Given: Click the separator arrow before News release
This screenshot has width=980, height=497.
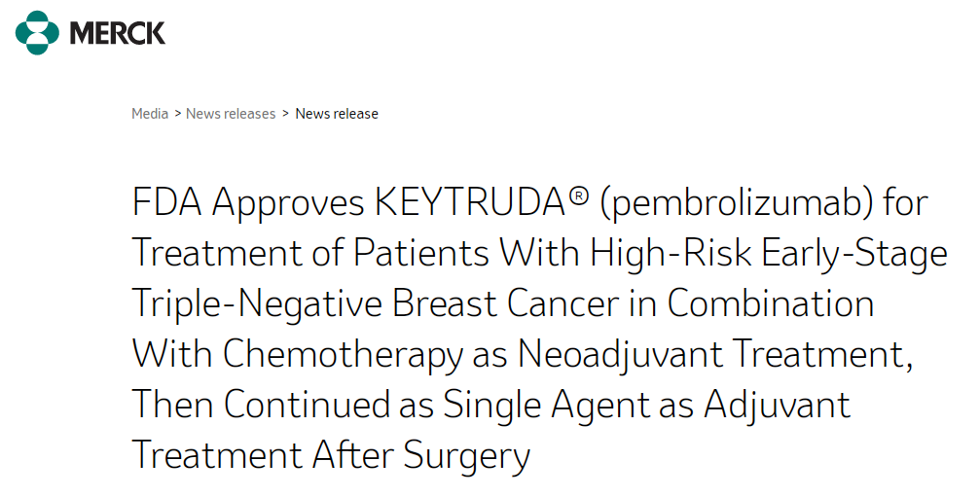Looking at the screenshot, I should [x=285, y=114].
